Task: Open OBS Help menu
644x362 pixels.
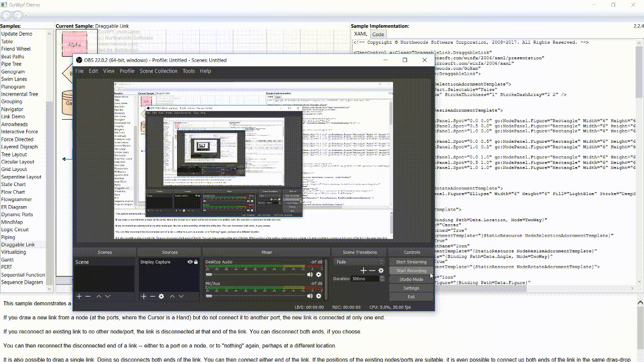Action: [205, 71]
